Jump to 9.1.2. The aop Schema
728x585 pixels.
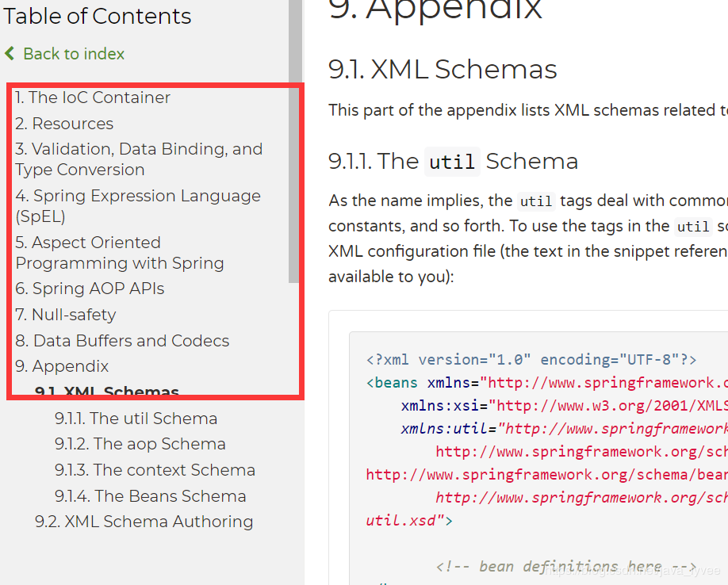(140, 444)
